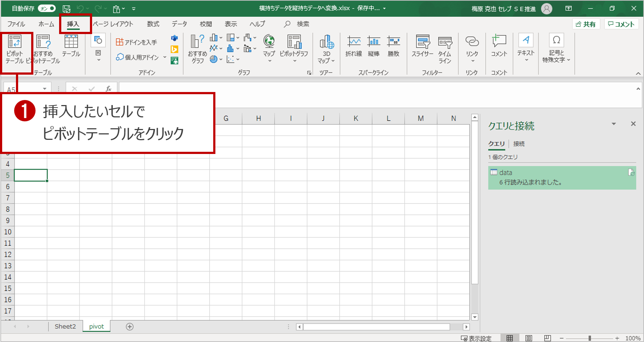
Task: Collapse the ribbon with the chevron
Action: pyautogui.click(x=638, y=74)
